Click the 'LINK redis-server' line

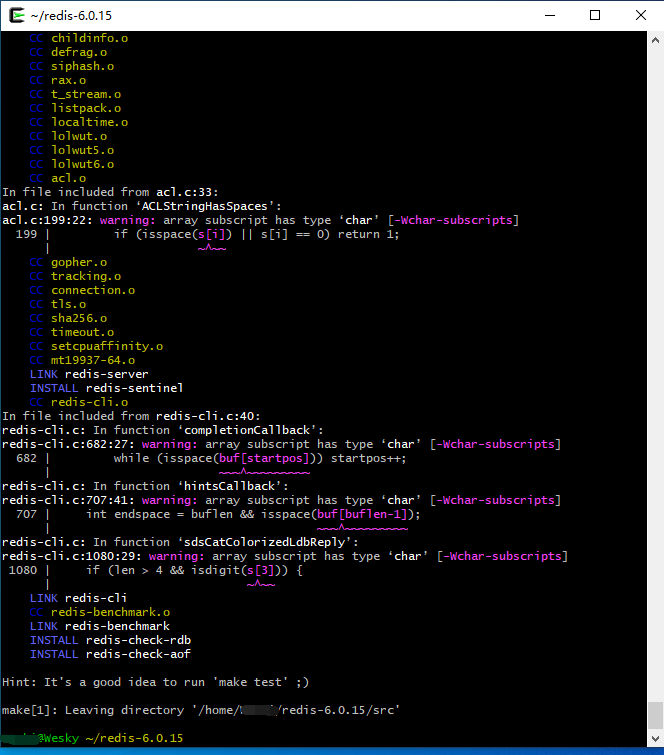pyautogui.click(x=89, y=374)
